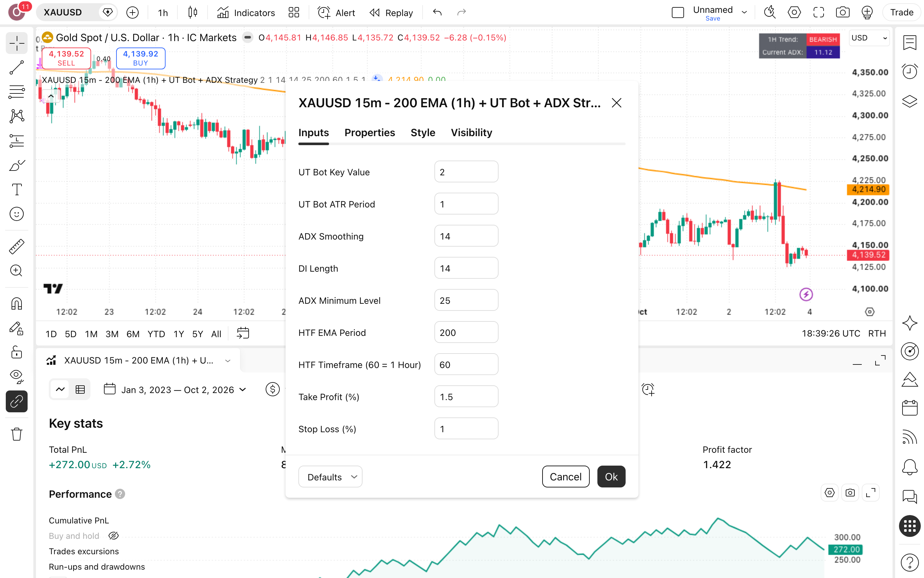924x578 pixels.
Task: Toggle magnet mode on
Action: point(16,303)
